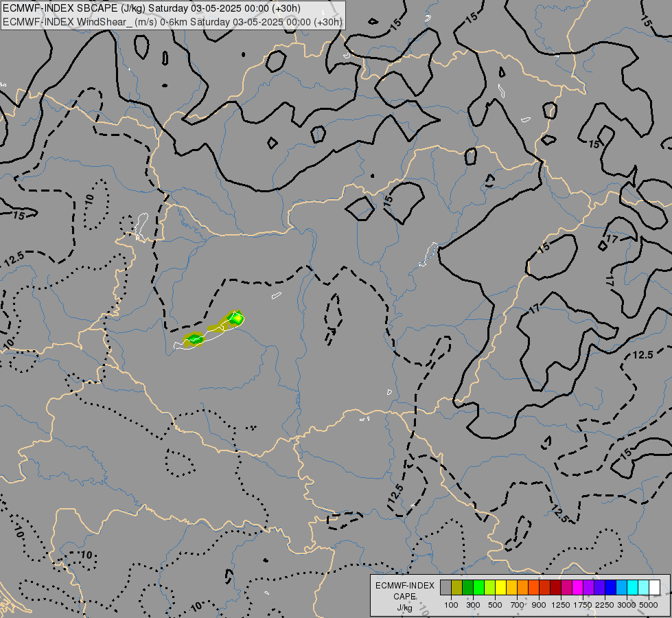Viewport: 672px width, 618px height.
Task: Click the dark red swatch left of 1250
Action: [x=556, y=587]
